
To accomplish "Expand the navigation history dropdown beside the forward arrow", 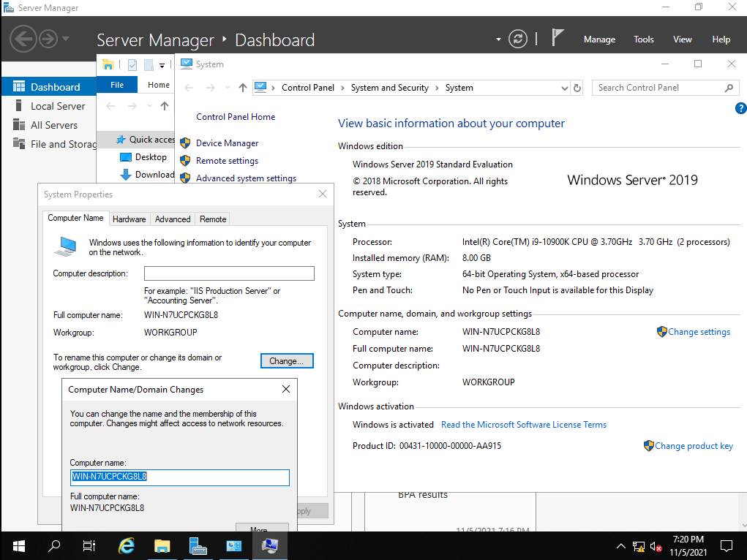I will [x=66, y=39].
